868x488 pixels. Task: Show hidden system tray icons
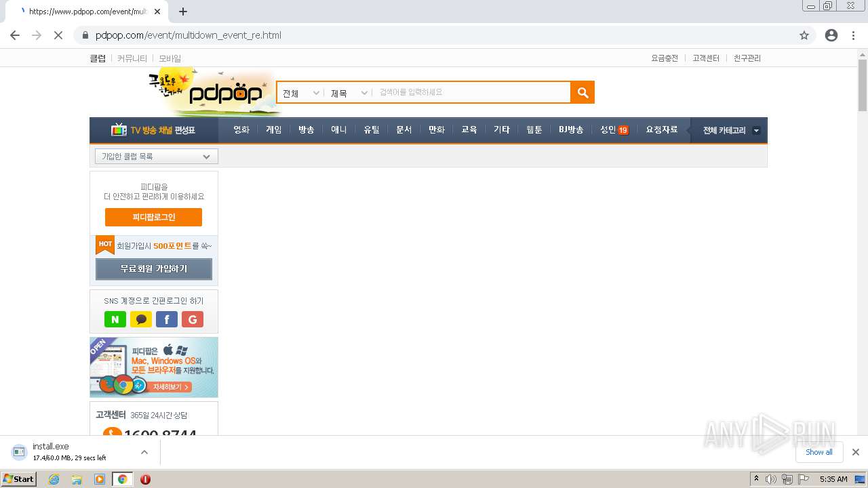click(x=756, y=479)
